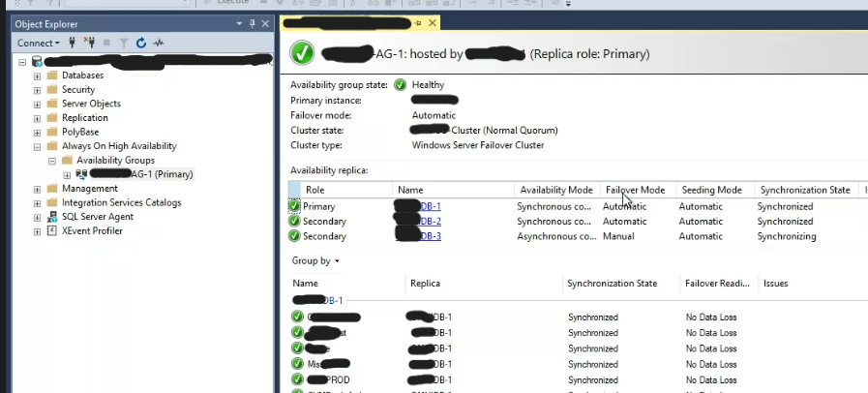The height and width of the screenshot is (393, 868).
Task: Expand the Databases node
Action: (37, 76)
